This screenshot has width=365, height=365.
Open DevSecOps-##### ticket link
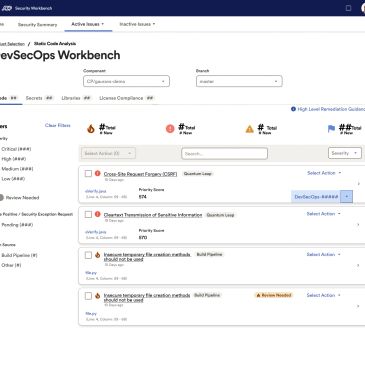click(x=316, y=197)
